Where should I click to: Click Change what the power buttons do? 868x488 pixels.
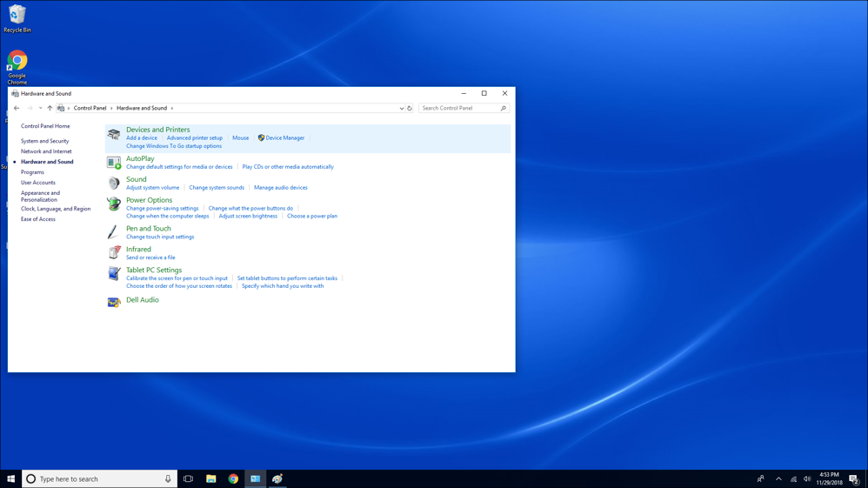(x=250, y=209)
